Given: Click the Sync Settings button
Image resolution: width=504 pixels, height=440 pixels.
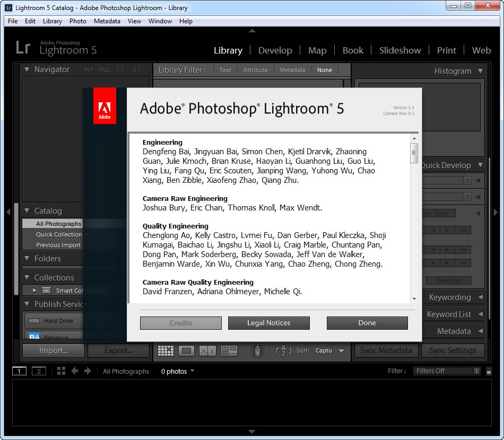Looking at the screenshot, I should click(x=453, y=350).
